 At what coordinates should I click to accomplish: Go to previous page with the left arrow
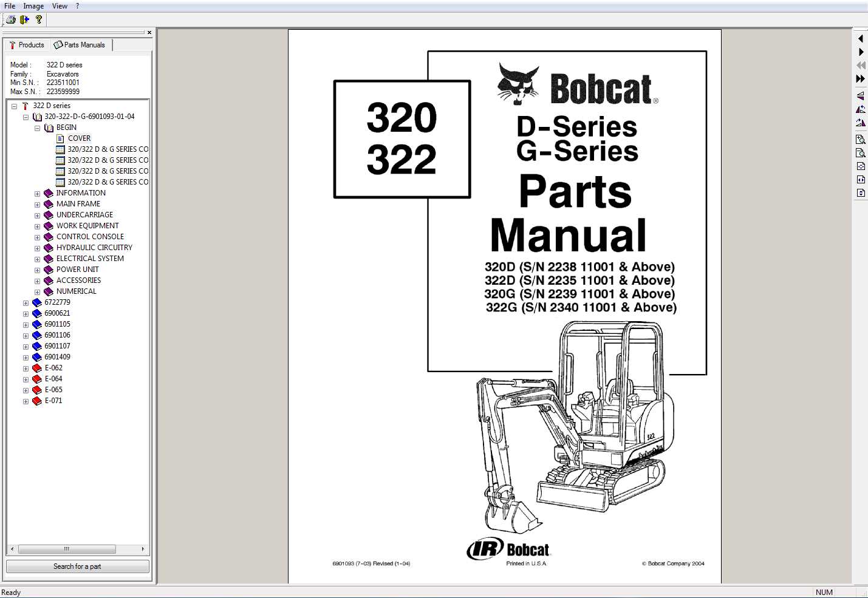tap(861, 39)
